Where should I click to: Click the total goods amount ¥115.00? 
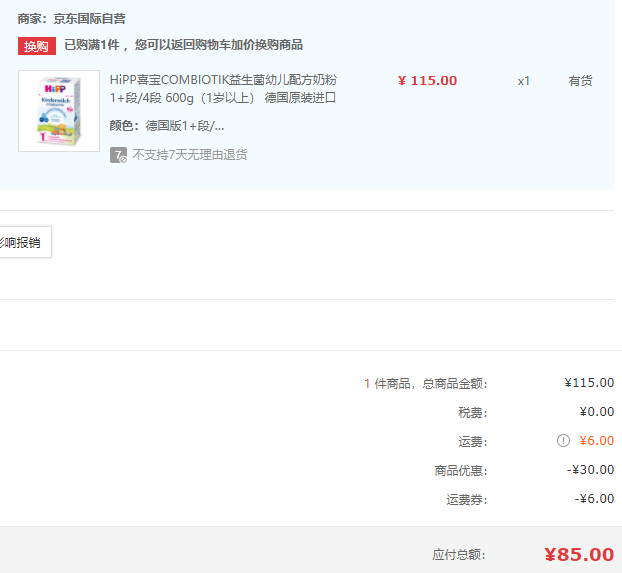pos(589,383)
